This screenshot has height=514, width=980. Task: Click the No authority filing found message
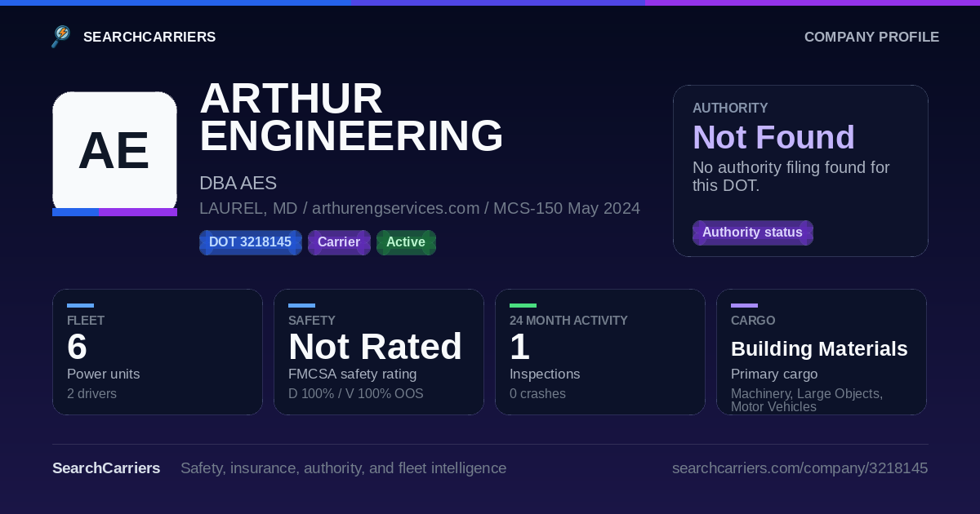pos(791,176)
